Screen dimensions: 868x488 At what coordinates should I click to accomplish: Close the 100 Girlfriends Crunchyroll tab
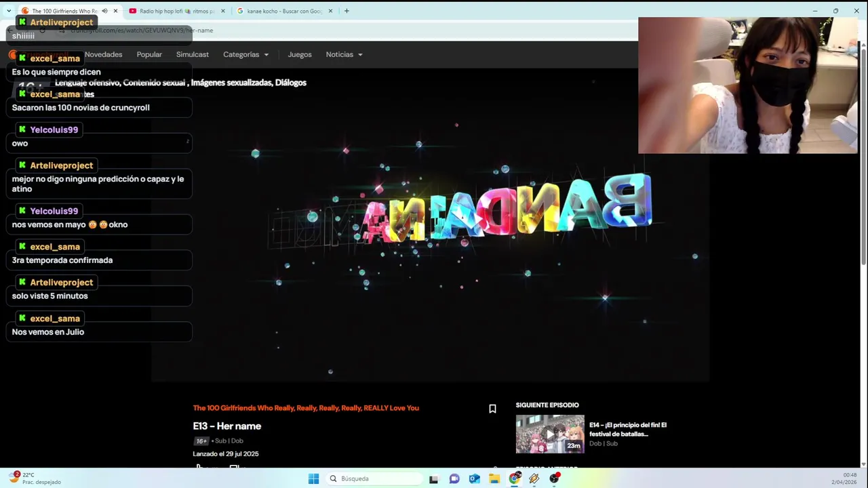pyautogui.click(x=115, y=11)
